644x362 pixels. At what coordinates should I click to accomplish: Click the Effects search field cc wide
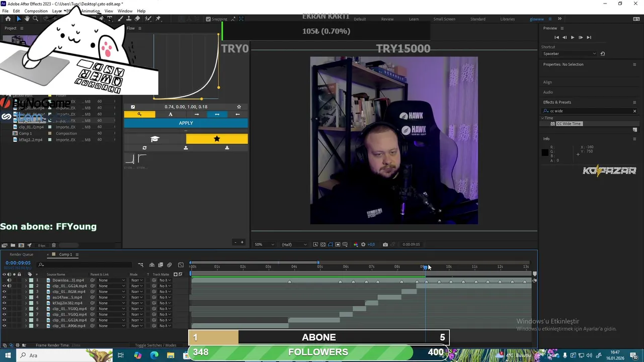589,111
